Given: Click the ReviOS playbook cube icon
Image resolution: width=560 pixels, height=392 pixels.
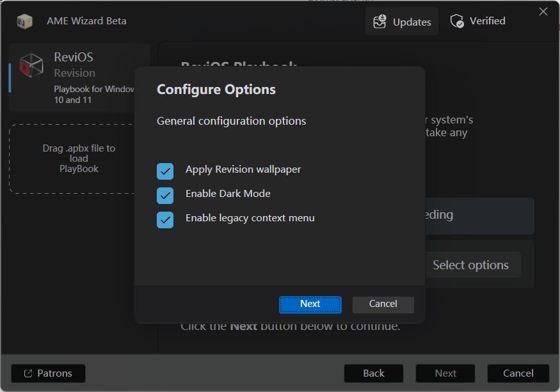Looking at the screenshot, I should [x=31, y=65].
